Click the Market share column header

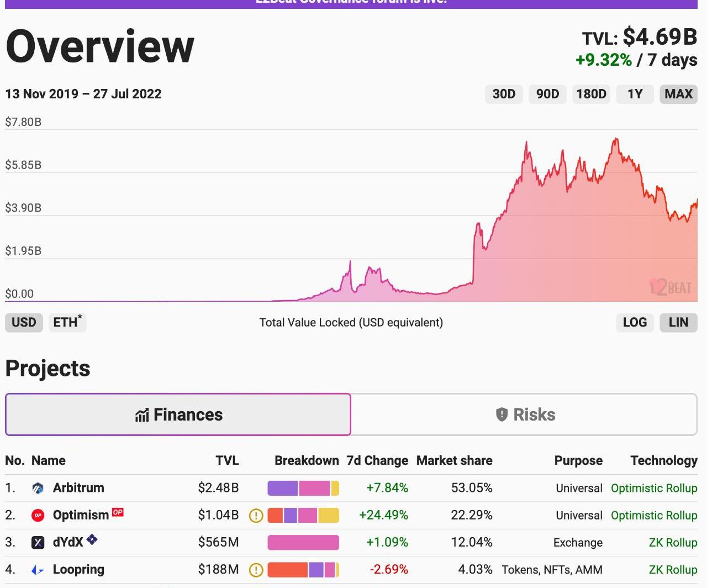coord(454,461)
